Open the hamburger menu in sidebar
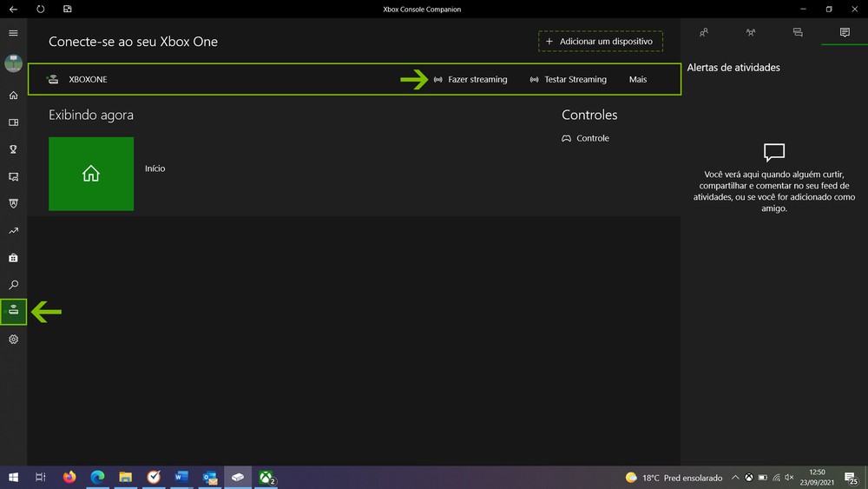The height and width of the screenshot is (489, 868). click(13, 33)
